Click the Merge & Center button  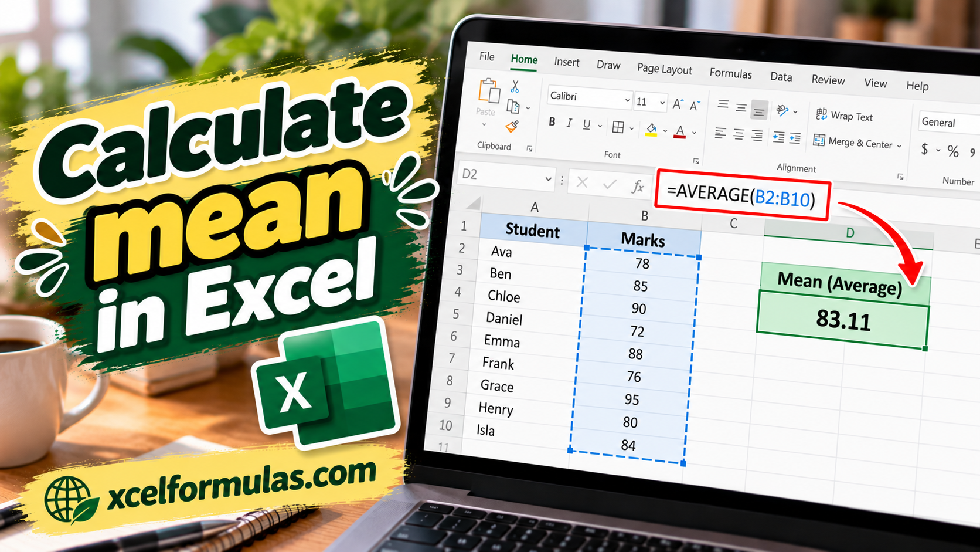853,141
